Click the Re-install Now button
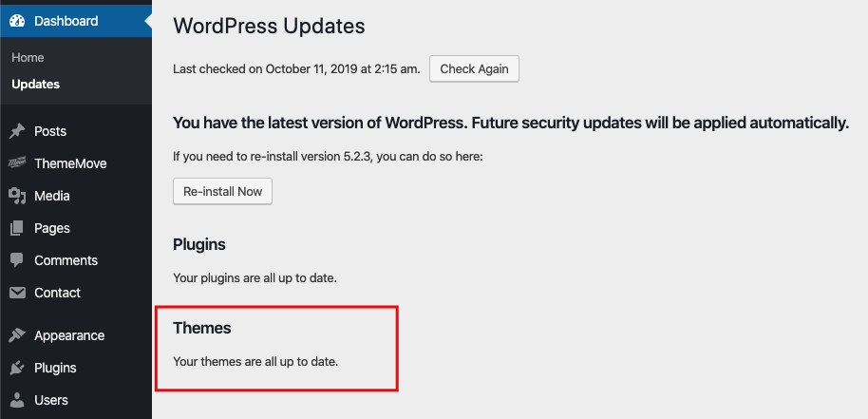The image size is (868, 419). click(x=223, y=191)
